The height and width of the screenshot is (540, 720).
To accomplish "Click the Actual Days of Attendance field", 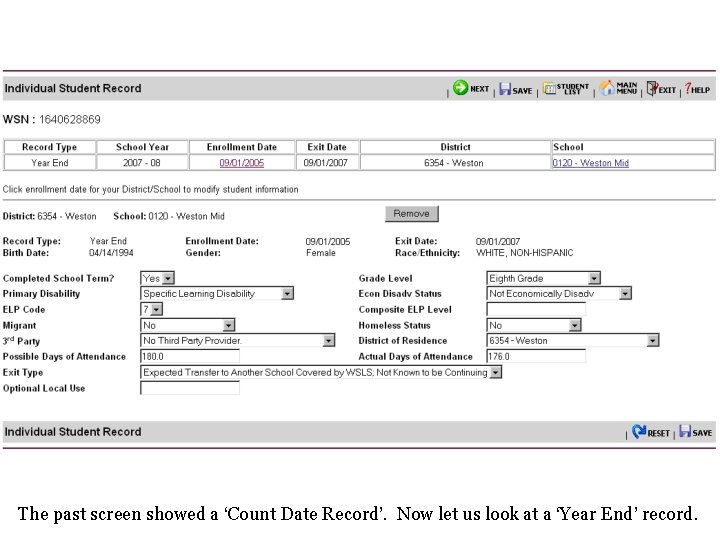I will coord(536,356).
